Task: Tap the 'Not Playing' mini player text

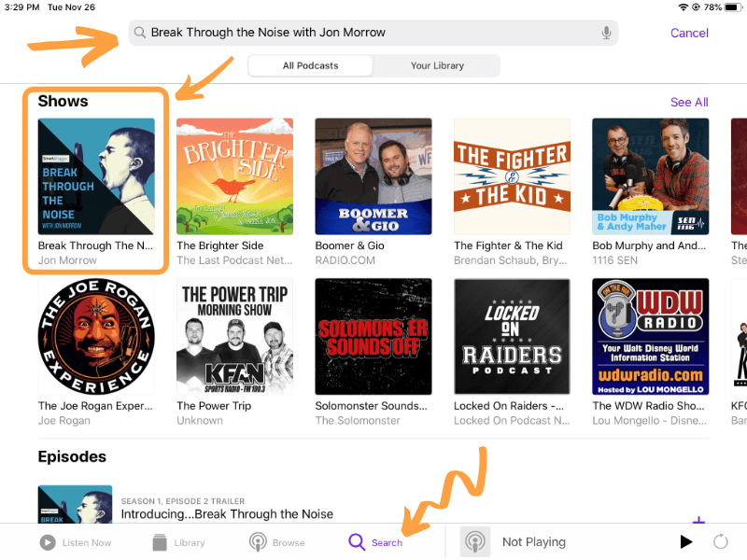Action: [x=533, y=542]
